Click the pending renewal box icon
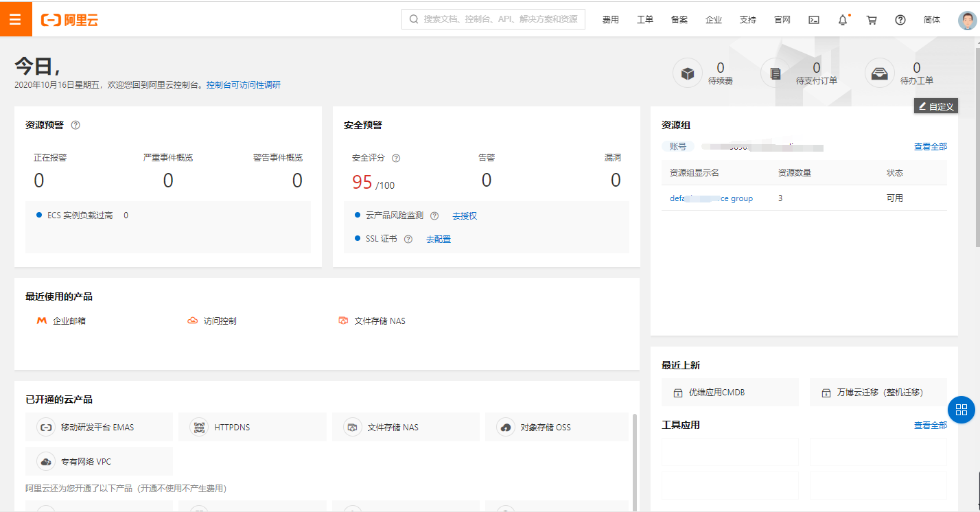The width and height of the screenshot is (980, 512). [x=687, y=73]
